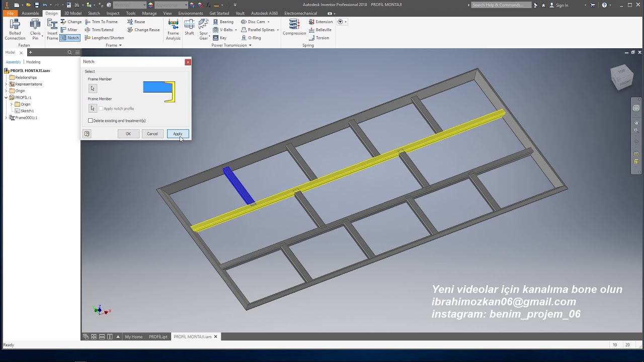Choose the V-Belts generator
The width and height of the screenshot is (644, 362).
click(224, 30)
